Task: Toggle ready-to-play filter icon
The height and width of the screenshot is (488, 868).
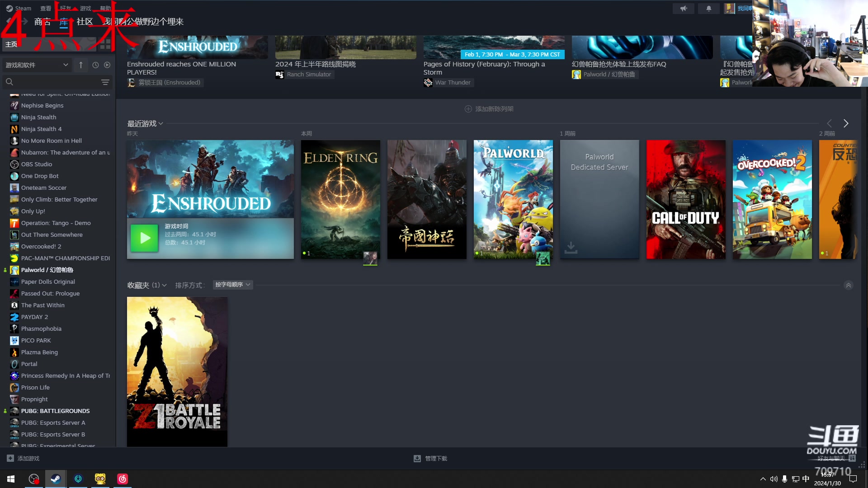Action: pos(107,65)
